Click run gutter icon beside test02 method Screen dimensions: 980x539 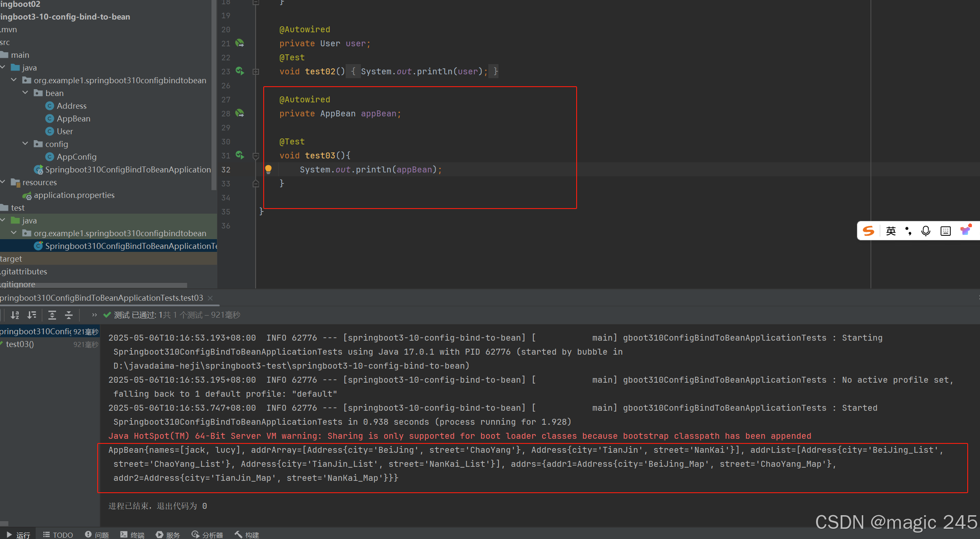click(x=239, y=71)
